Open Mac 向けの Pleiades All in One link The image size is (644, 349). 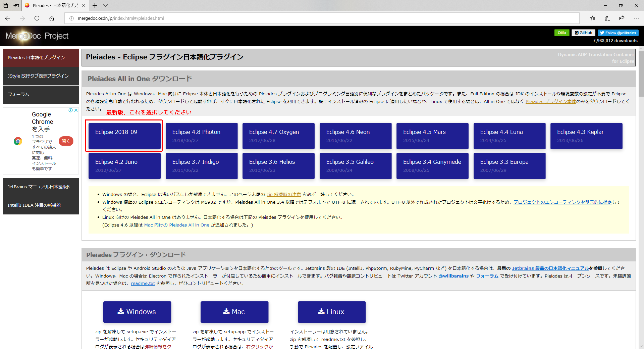click(x=177, y=225)
